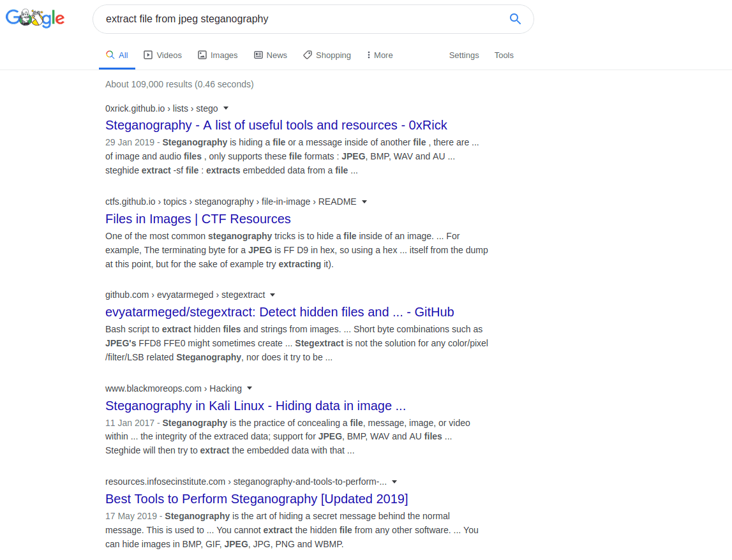Select the Shopping results tab
The width and height of the screenshot is (732, 560).
coord(327,55)
